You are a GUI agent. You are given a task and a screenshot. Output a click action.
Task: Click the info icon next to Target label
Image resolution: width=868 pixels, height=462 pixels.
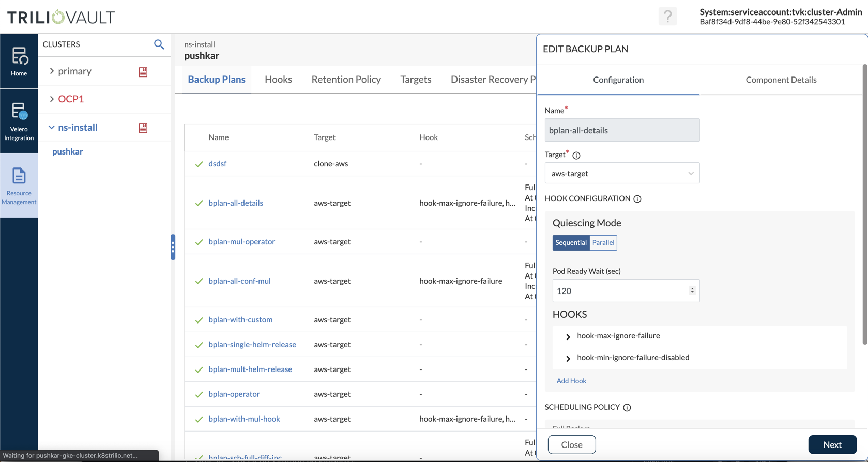click(x=576, y=156)
